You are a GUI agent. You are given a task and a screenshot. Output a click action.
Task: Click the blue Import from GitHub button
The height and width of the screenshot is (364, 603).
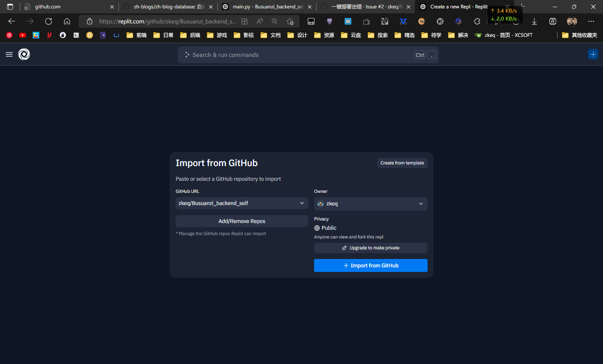click(x=370, y=265)
